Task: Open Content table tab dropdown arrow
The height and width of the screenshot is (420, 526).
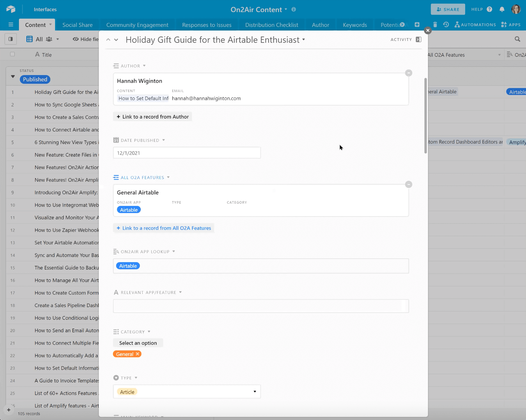Action: pyautogui.click(x=50, y=24)
